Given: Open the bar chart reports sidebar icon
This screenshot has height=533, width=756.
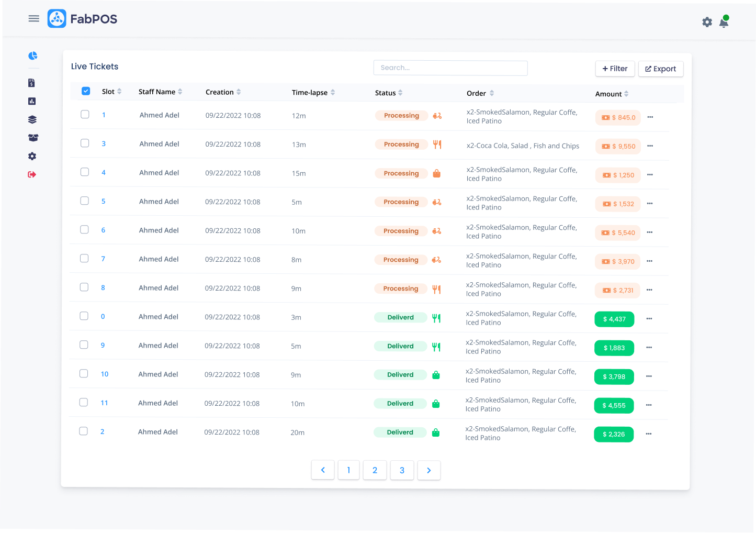Looking at the screenshot, I should tap(32, 101).
